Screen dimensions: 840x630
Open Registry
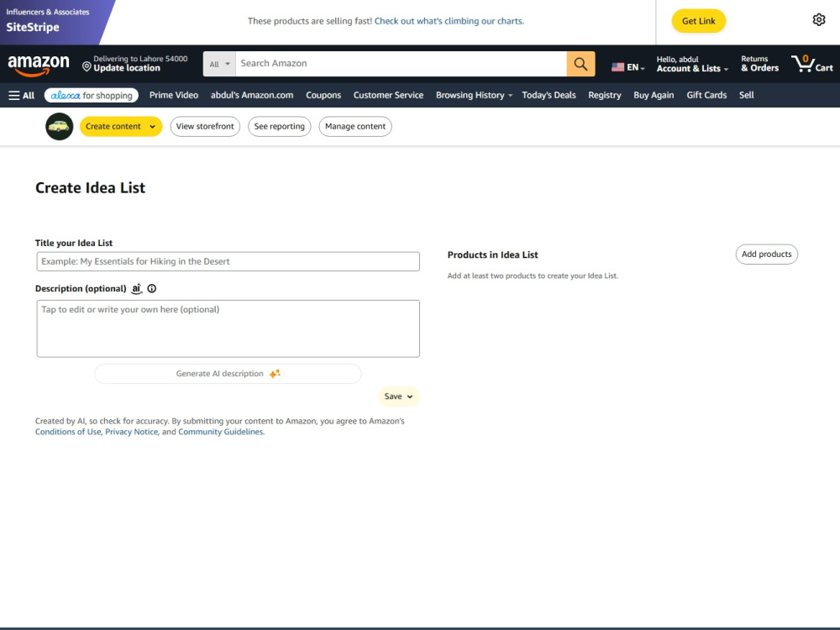(x=604, y=96)
